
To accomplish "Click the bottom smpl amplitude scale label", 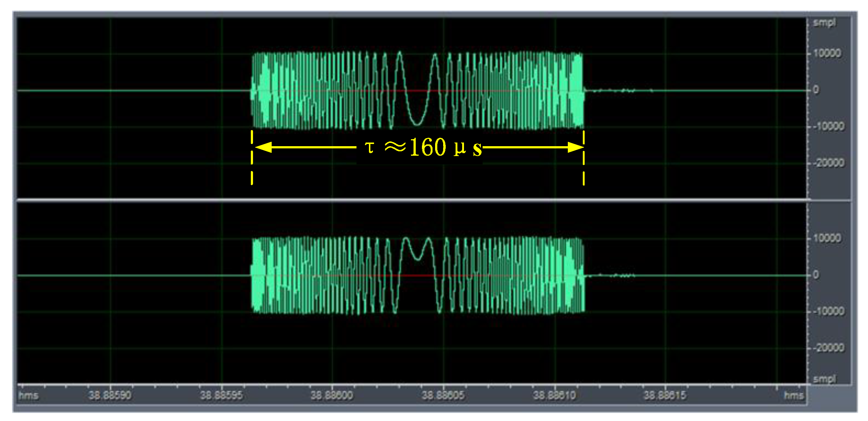I will [824, 379].
